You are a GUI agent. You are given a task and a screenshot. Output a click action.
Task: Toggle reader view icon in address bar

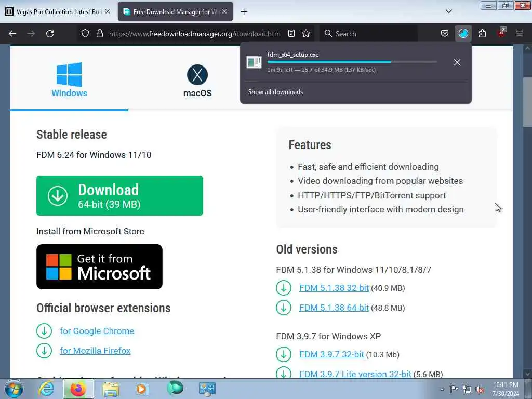coord(291,34)
